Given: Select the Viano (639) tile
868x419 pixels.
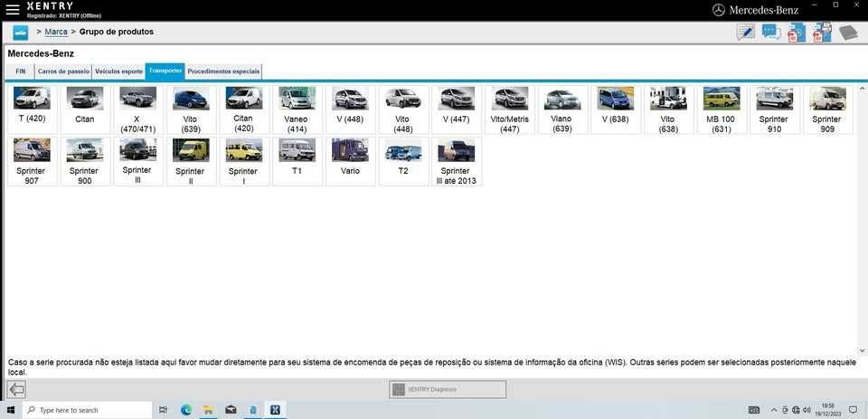Looking at the screenshot, I should pyautogui.click(x=562, y=110).
